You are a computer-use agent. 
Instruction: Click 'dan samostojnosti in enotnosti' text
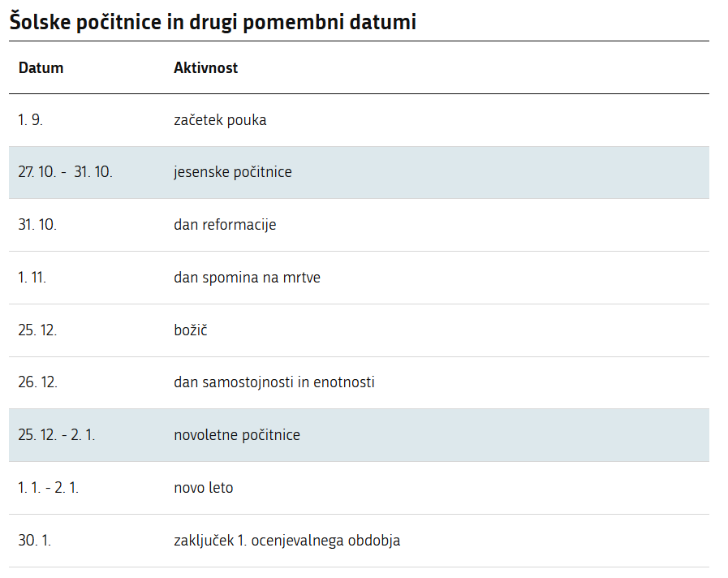(x=274, y=382)
